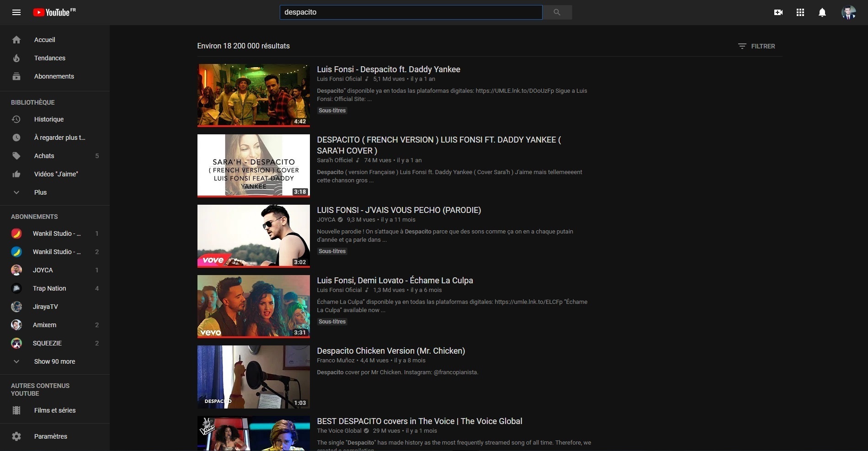Screen dimensions: 868x451
Task: Visit The Voice Global channel link
Action: [x=339, y=430]
